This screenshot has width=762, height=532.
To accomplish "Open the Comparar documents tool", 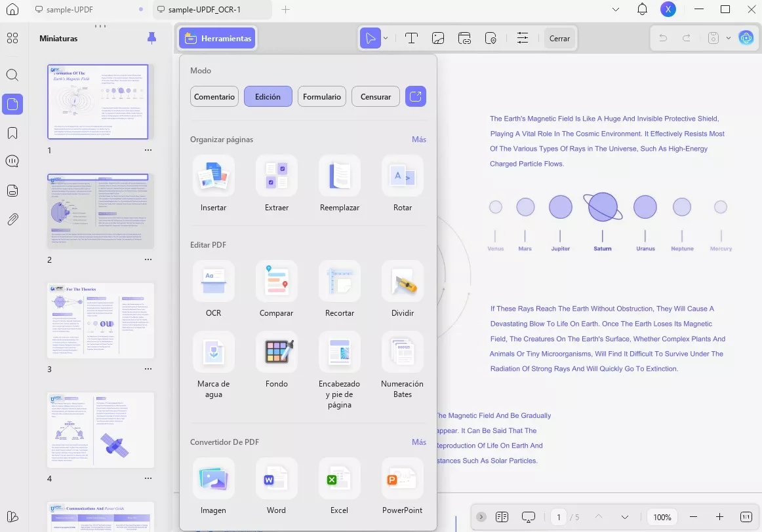I will tap(277, 282).
